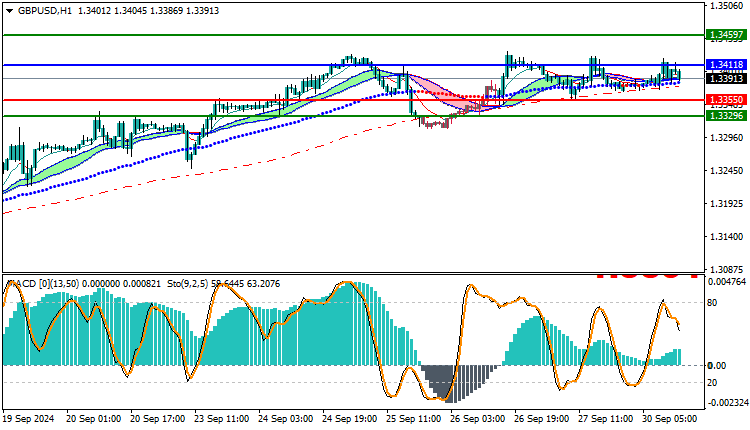Click the GBPUSD,H1 chart title
The image size is (750, 430).
click(x=44, y=11)
